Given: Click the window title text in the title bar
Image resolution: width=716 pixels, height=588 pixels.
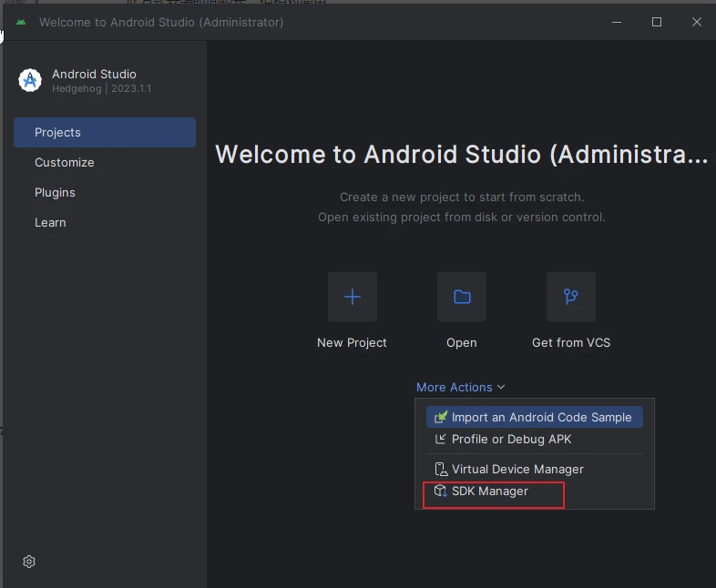Looking at the screenshot, I should 161,22.
